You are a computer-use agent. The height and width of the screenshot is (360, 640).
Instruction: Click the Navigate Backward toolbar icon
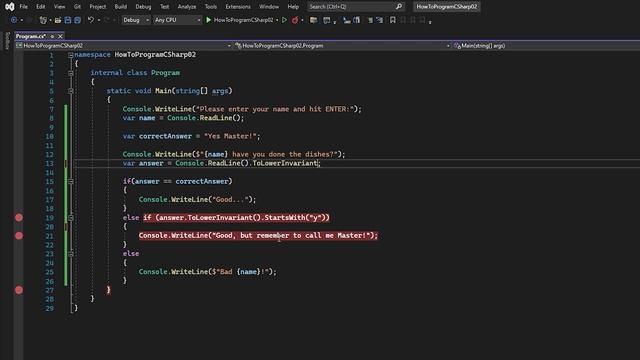pos(14,20)
